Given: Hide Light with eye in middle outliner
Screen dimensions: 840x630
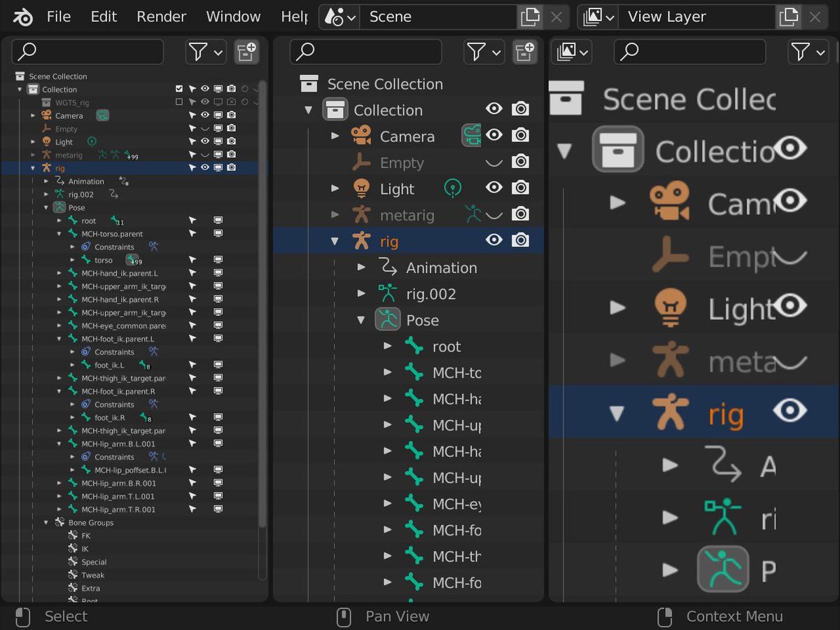Looking at the screenshot, I should (494, 188).
